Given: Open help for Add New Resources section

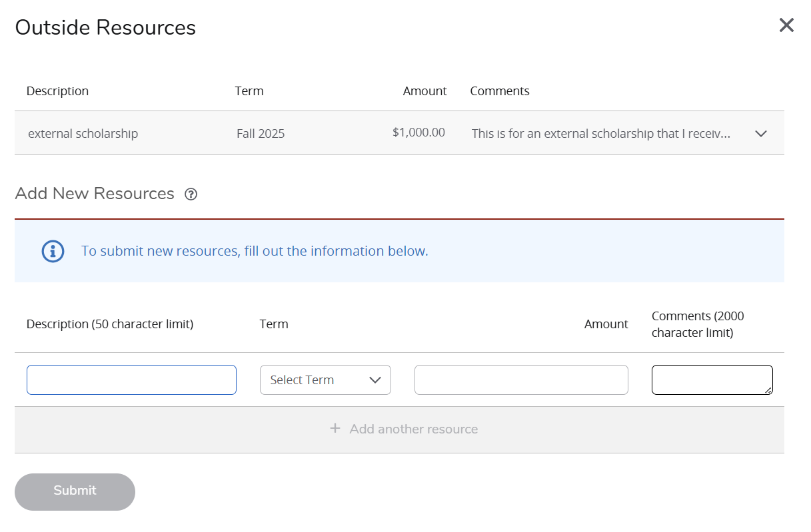Looking at the screenshot, I should coord(191,194).
